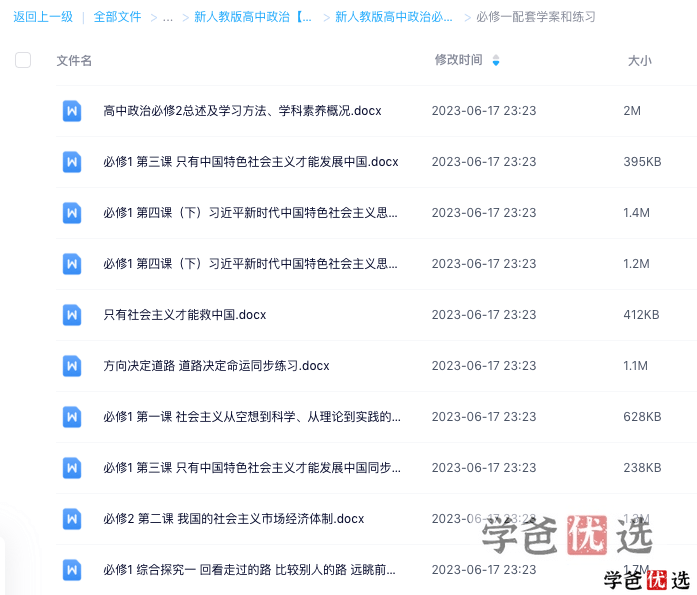The height and width of the screenshot is (595, 697).
Task: Open file 必修1 第三课 只有中国特色社会主义才能发展中国同步...
Action: [x=252, y=468]
